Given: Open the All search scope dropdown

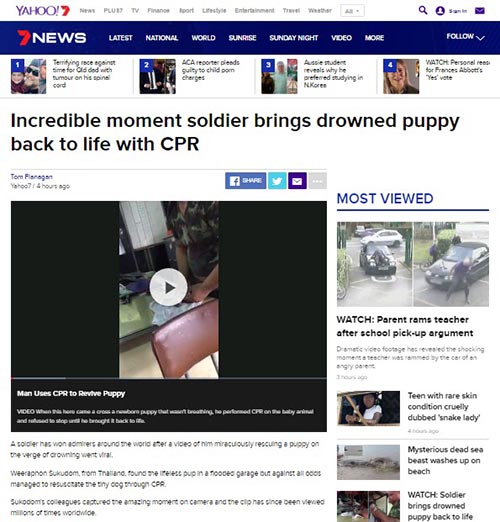Looking at the screenshot, I should click(352, 11).
